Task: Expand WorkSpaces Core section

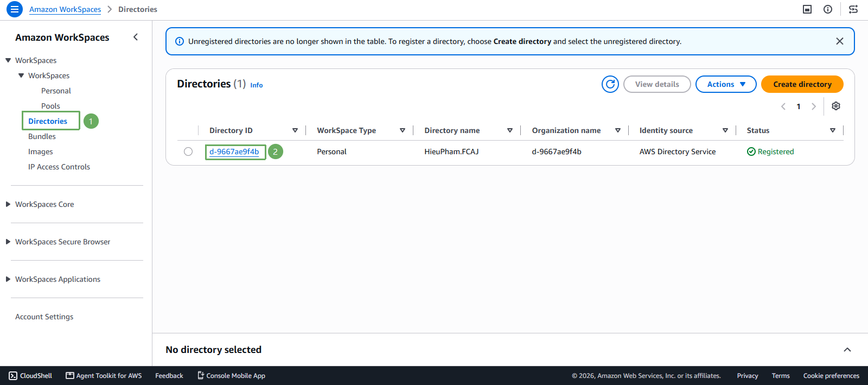Action: (x=8, y=204)
